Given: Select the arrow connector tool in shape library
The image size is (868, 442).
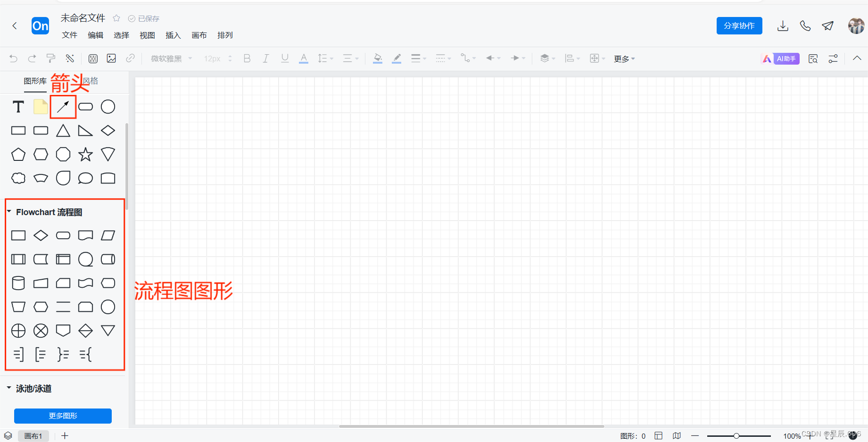Looking at the screenshot, I should [63, 107].
